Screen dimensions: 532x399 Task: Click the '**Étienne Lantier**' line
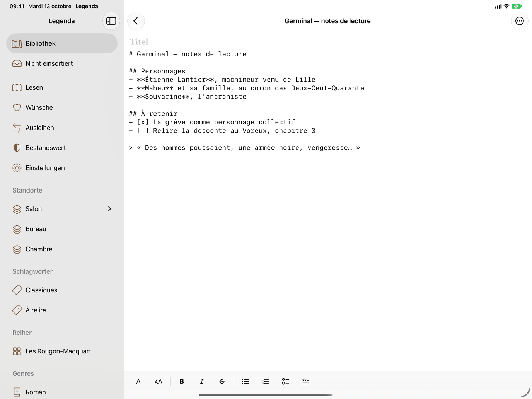222,80
